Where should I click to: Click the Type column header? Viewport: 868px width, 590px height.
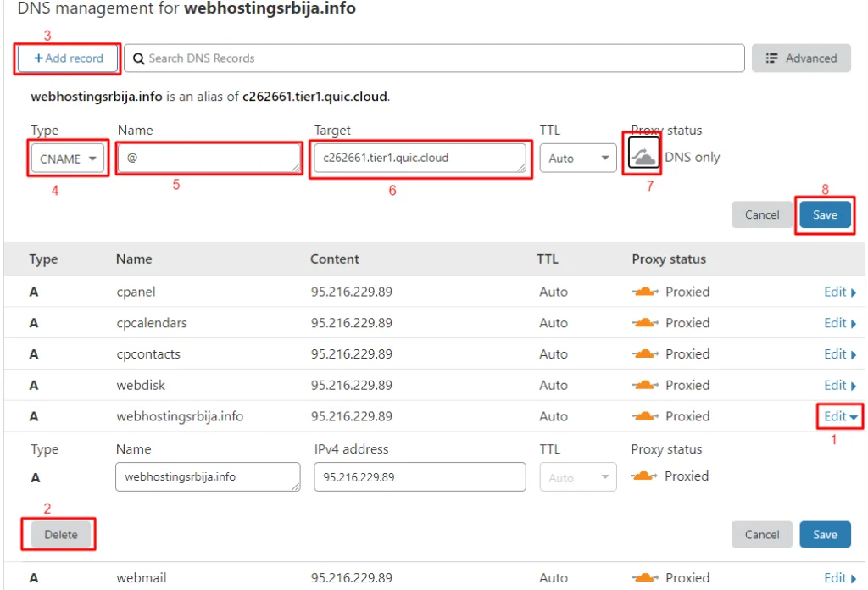(x=44, y=259)
